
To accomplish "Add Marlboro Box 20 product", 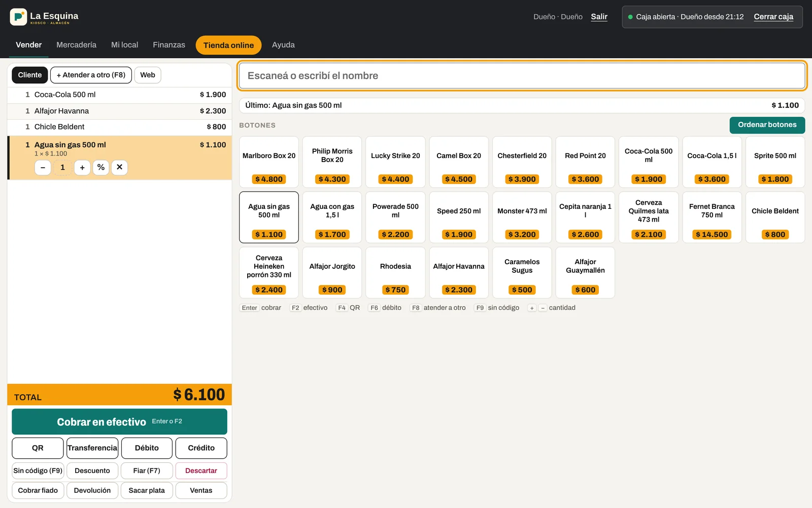I will (269, 162).
